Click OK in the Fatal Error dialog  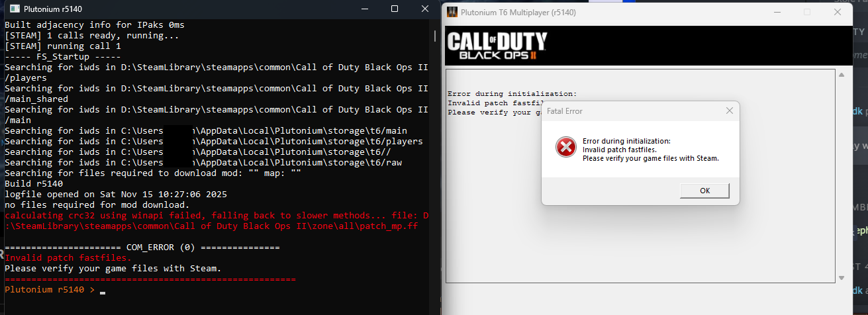[x=704, y=191]
